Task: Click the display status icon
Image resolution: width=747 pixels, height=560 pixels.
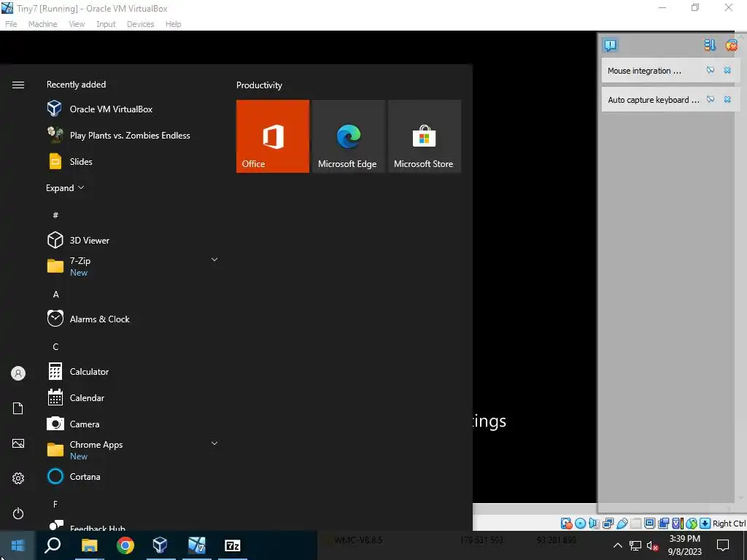Action: [x=649, y=524]
